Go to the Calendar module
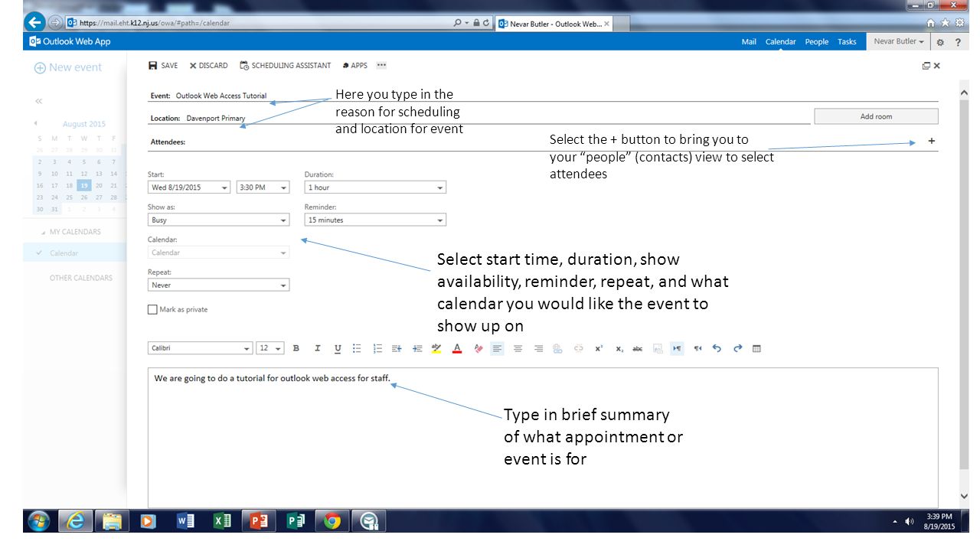 (781, 42)
